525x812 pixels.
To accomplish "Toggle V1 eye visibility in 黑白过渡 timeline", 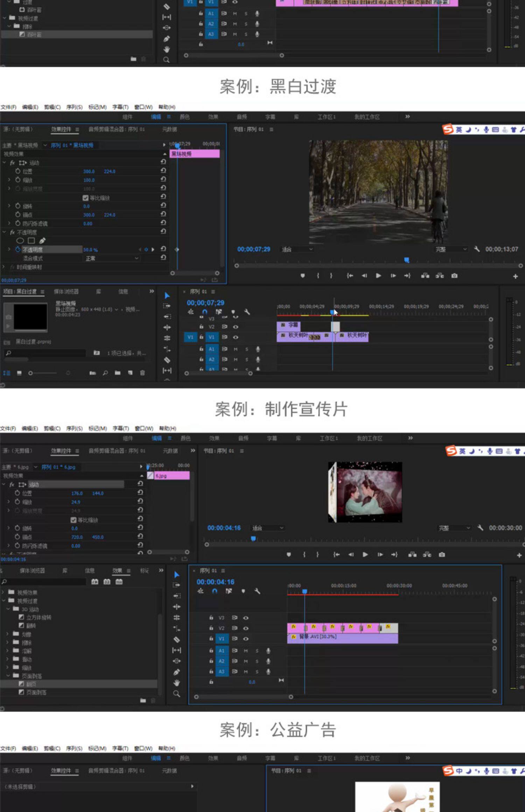I will click(x=236, y=337).
